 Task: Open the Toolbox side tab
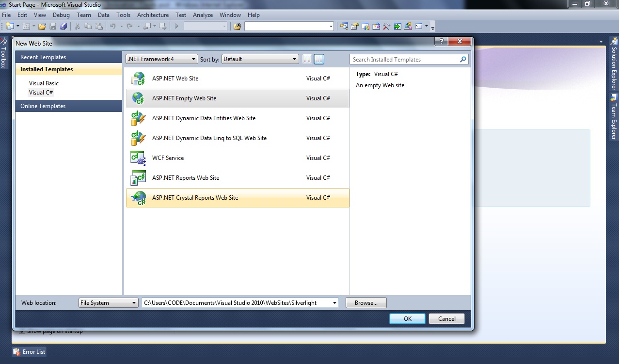[x=3, y=53]
